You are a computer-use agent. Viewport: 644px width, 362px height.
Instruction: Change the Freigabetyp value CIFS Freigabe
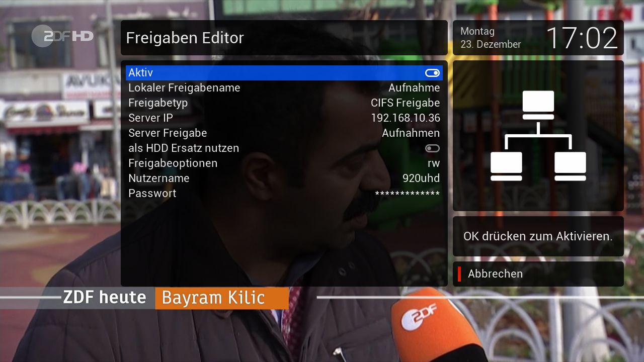405,103
